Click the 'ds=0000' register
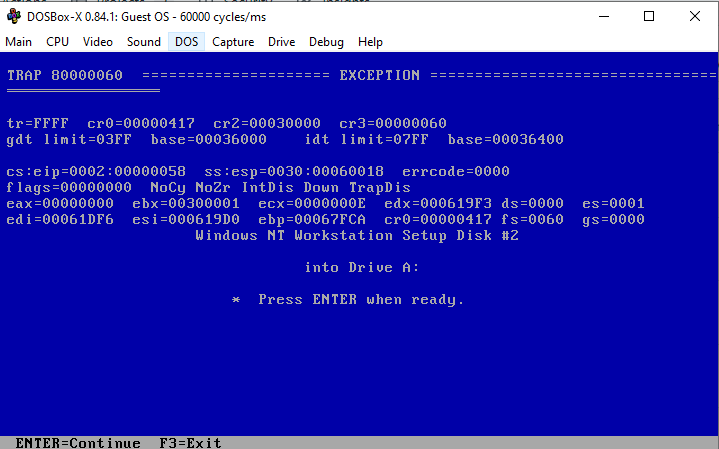 click(532, 204)
